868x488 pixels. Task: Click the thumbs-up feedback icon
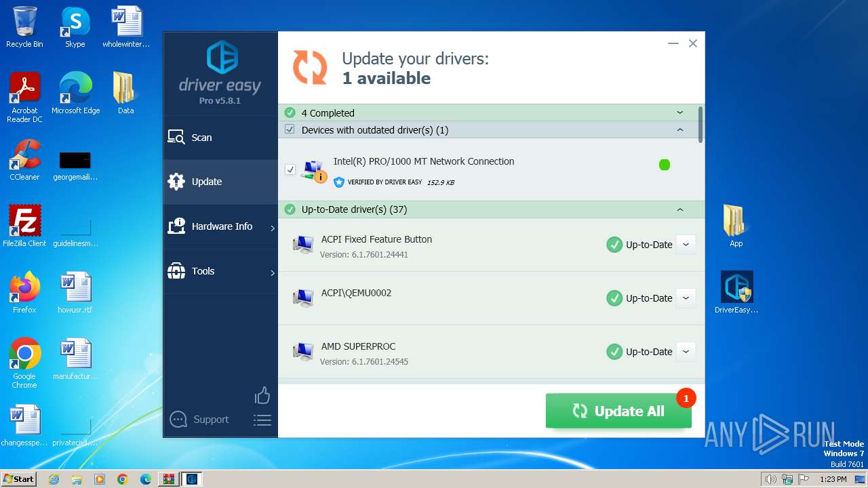click(262, 395)
